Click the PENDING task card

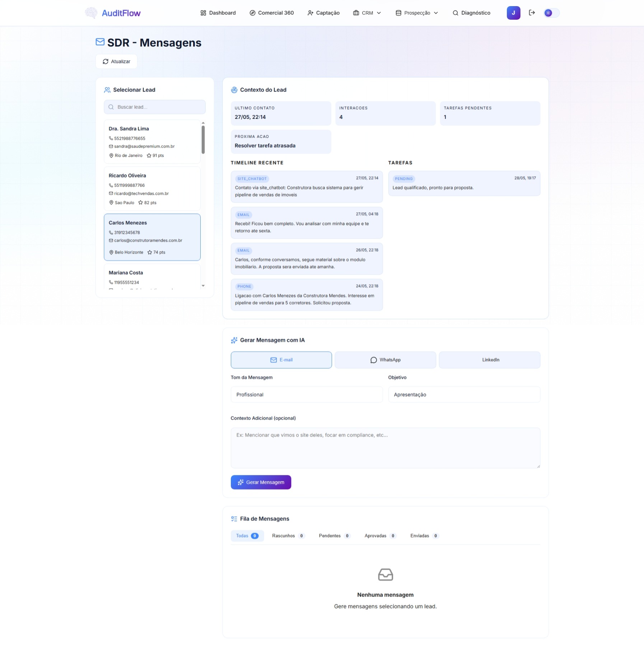(x=464, y=183)
